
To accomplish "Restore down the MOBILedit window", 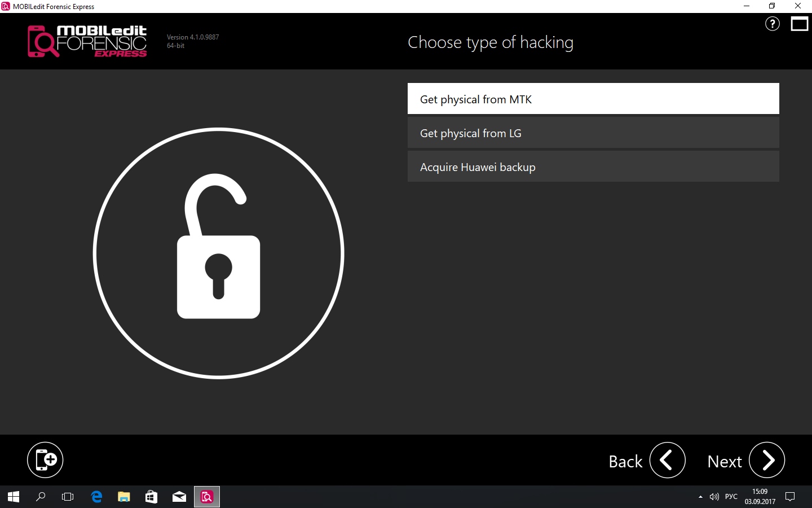I will [772, 6].
